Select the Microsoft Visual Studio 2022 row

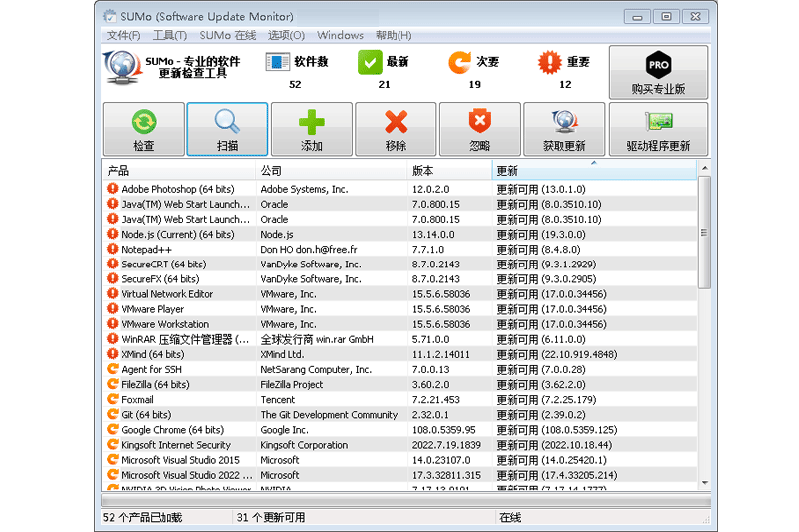(x=399, y=475)
